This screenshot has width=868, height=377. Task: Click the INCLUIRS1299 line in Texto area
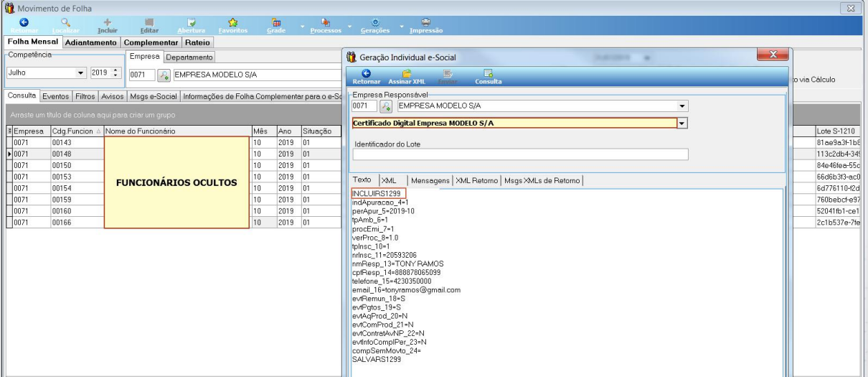(x=378, y=194)
